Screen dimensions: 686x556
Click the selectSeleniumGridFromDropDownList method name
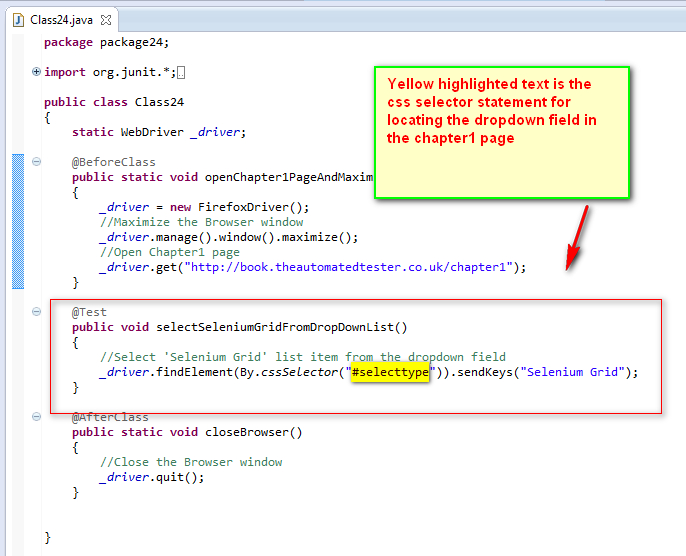(275, 327)
